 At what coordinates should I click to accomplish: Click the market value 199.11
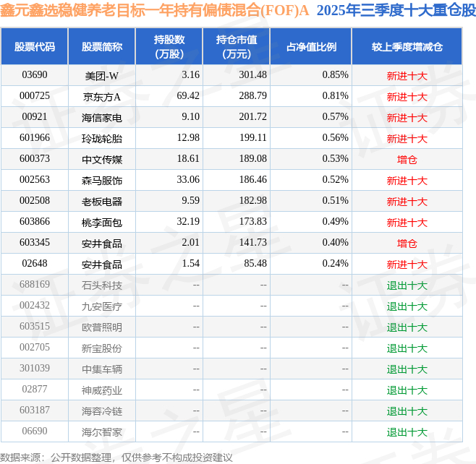coord(252,138)
